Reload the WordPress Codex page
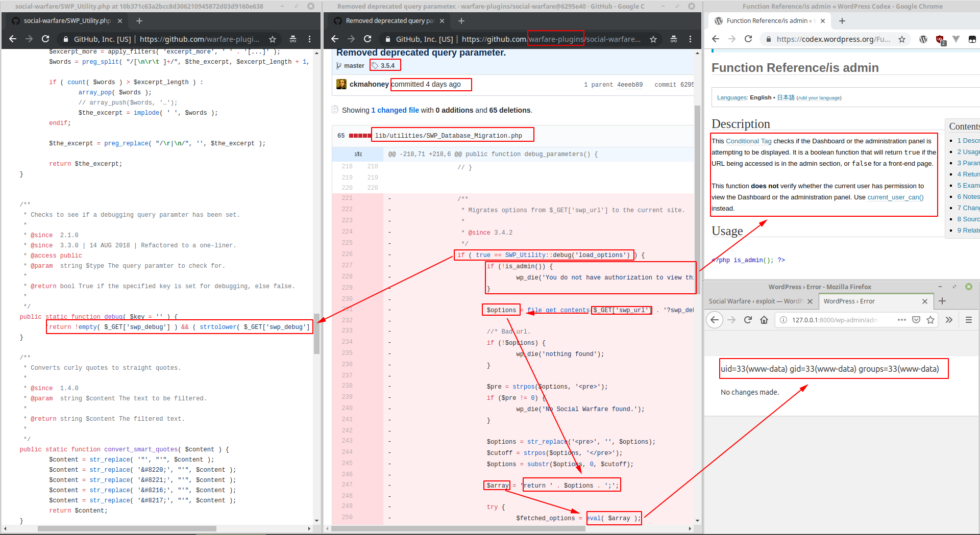The width and height of the screenshot is (980, 535). point(748,39)
